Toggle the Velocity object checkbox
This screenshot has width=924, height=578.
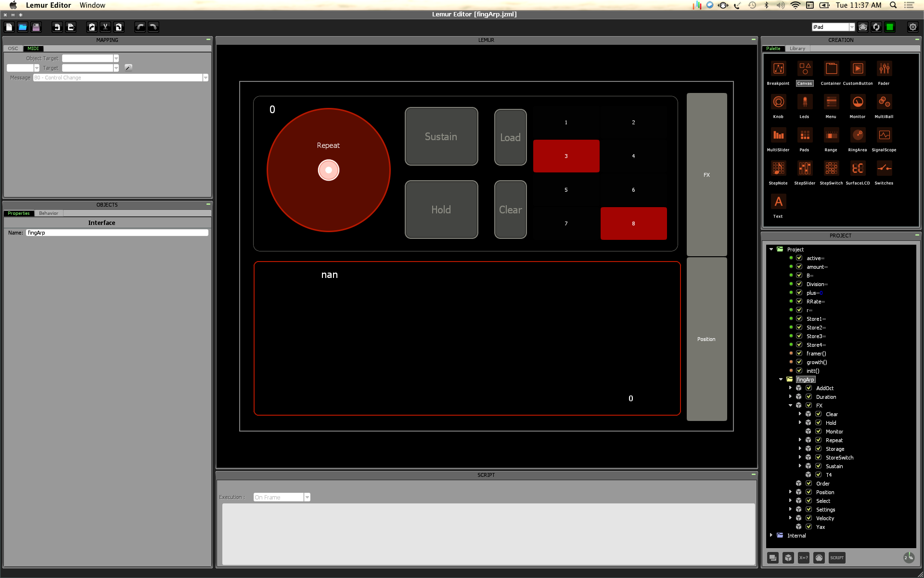click(808, 518)
